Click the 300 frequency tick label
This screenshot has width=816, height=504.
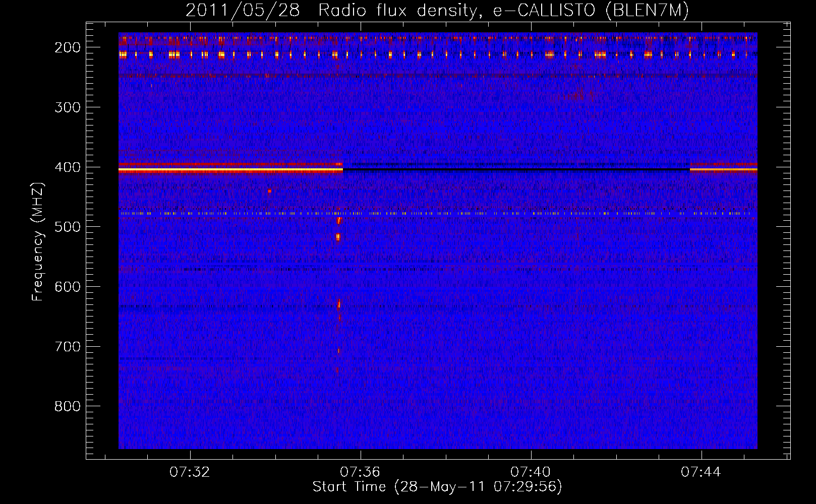coord(68,107)
